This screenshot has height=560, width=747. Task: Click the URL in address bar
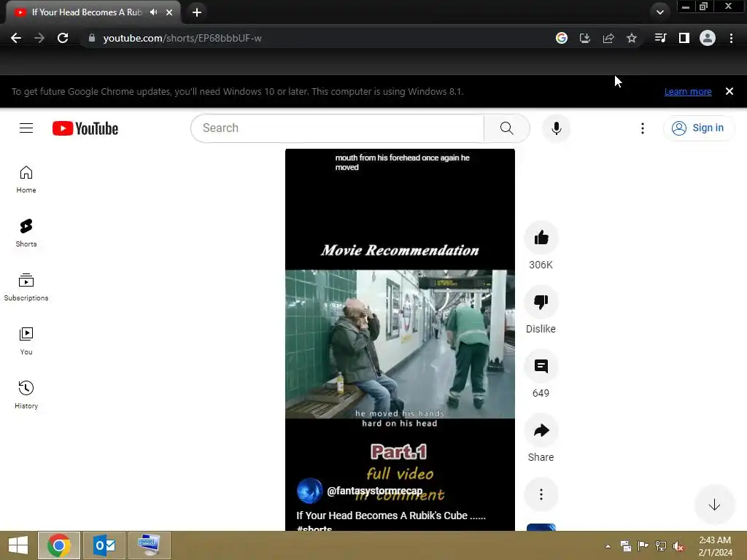coord(182,38)
